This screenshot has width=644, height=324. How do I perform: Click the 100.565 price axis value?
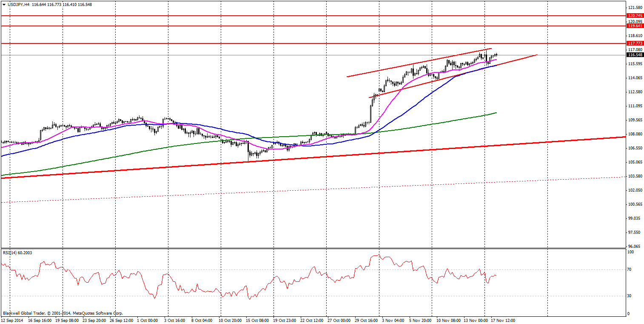635,204
